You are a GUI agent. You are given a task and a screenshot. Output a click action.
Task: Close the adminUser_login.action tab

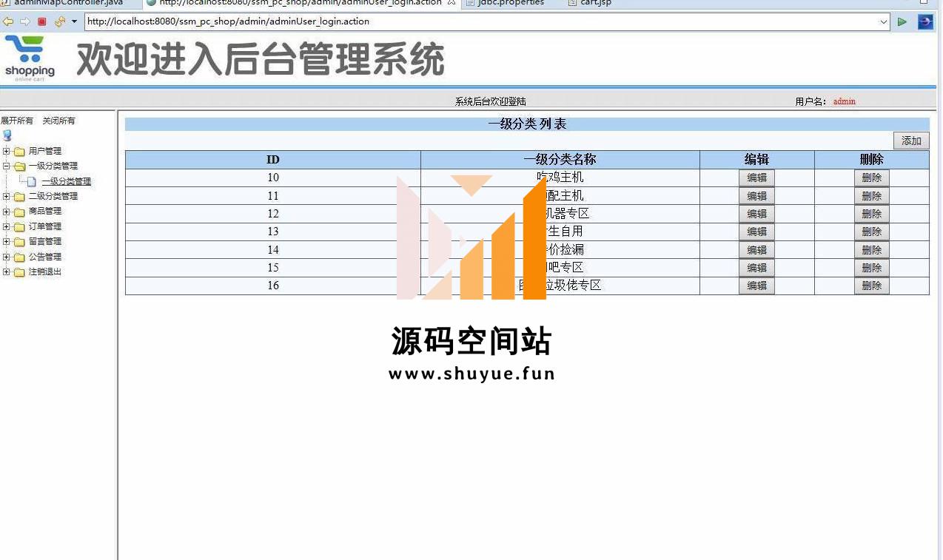pyautogui.click(x=452, y=3)
